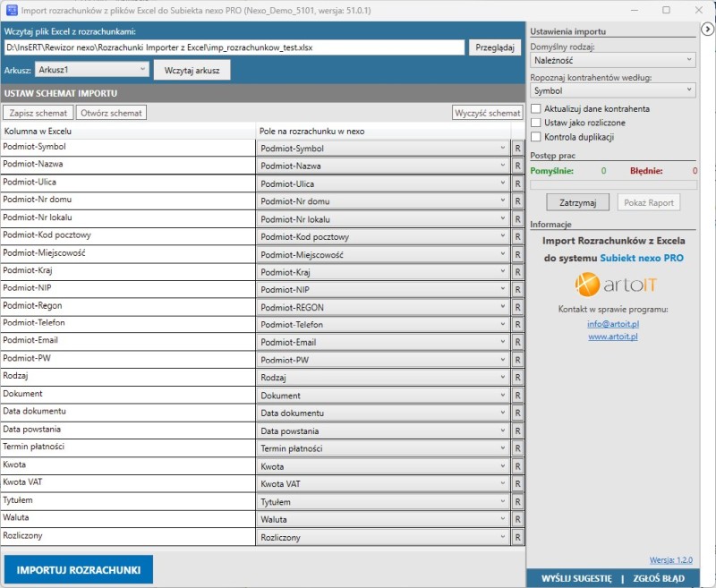Click WYŚLIJ SUGESTIĘ in the bottom bar

576,579
